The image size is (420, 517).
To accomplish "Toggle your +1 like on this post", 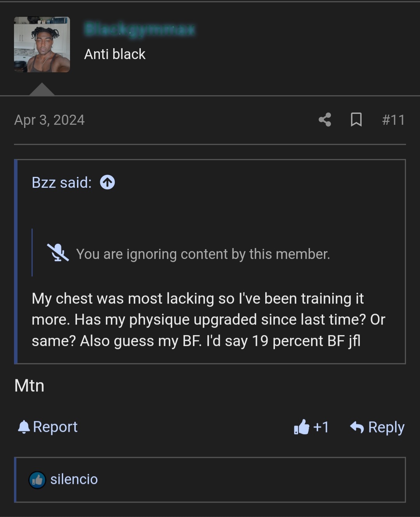I will tap(311, 427).
